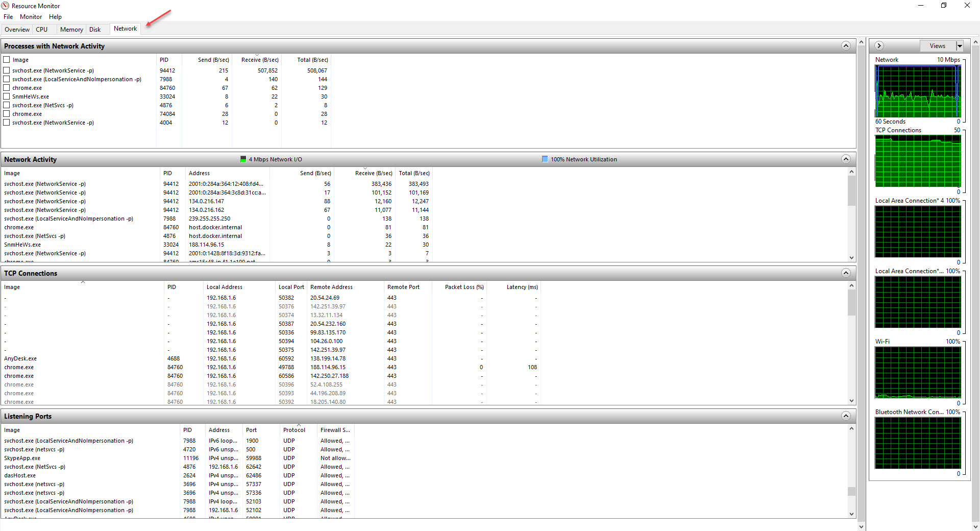Click the Wi-Fi graph in the sidebar
980x531 pixels.
coord(917,372)
